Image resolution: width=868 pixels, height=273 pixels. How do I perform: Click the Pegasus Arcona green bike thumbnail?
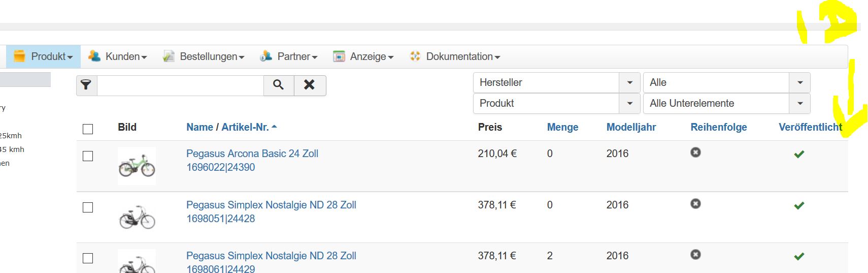pos(137,166)
